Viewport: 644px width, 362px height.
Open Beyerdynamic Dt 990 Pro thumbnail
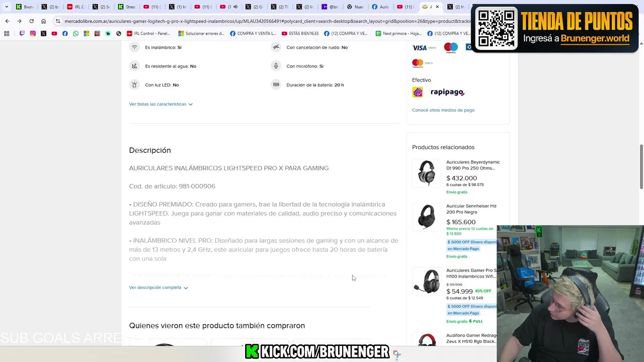click(427, 173)
